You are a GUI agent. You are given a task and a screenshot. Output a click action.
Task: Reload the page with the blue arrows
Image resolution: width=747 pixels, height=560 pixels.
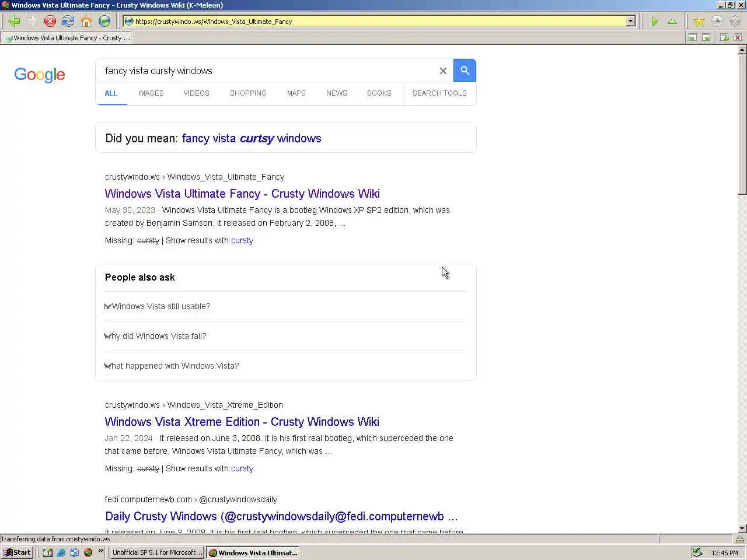click(x=68, y=22)
